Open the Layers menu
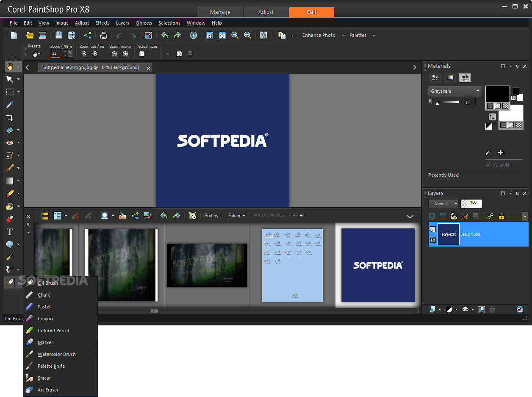 122,23
